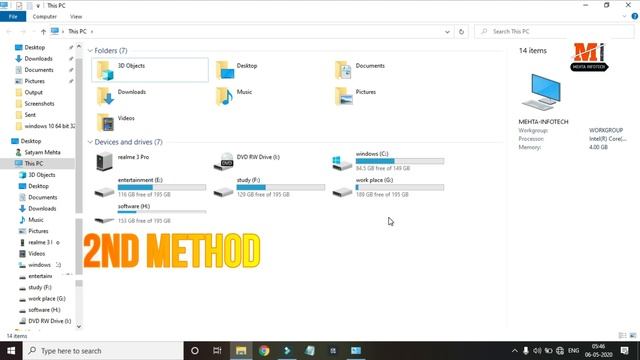640x360 pixels.
Task: Open the File tab
Action: pos(13,17)
